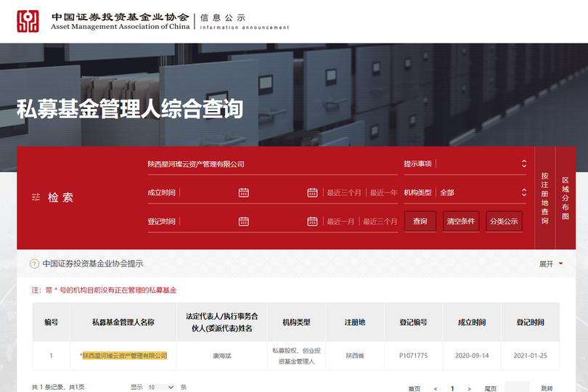Open the highlighted 陕西星河臻云资产管理有限公司 result link
588x392 pixels.
click(x=125, y=356)
